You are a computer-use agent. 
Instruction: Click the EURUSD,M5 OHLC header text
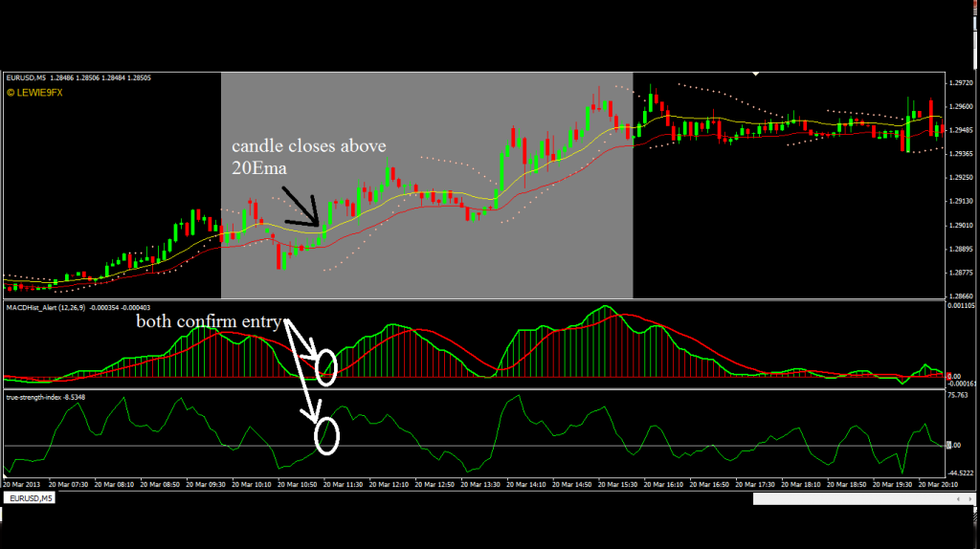click(78, 78)
